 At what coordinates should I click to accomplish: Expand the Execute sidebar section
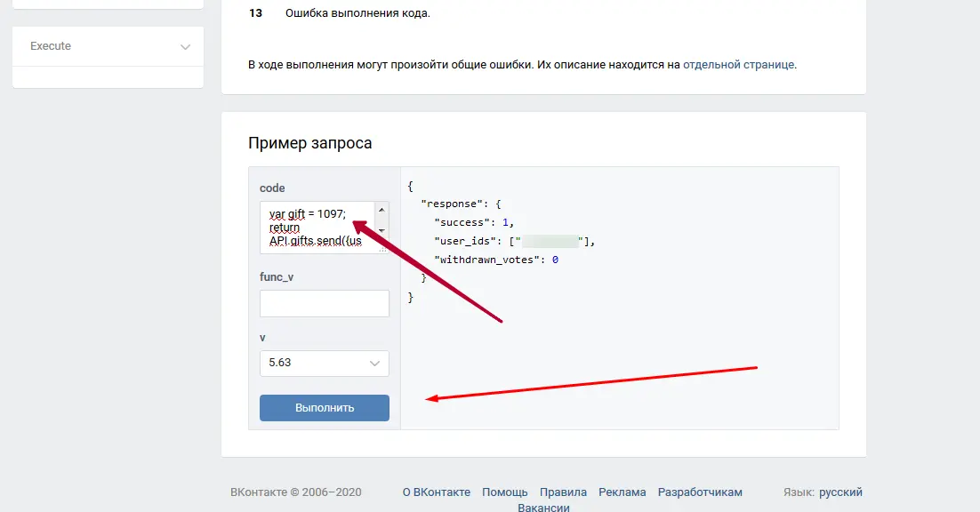[108, 46]
